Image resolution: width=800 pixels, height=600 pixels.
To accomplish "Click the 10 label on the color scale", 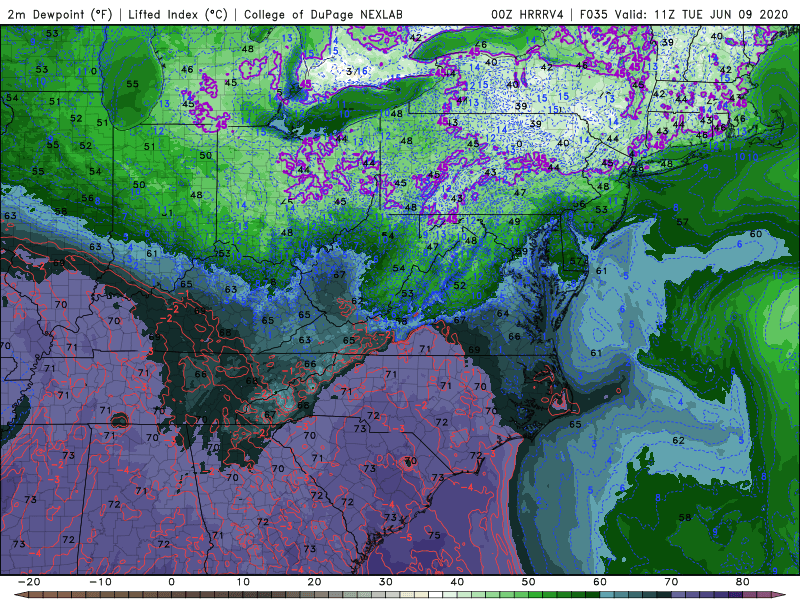I will tap(243, 582).
